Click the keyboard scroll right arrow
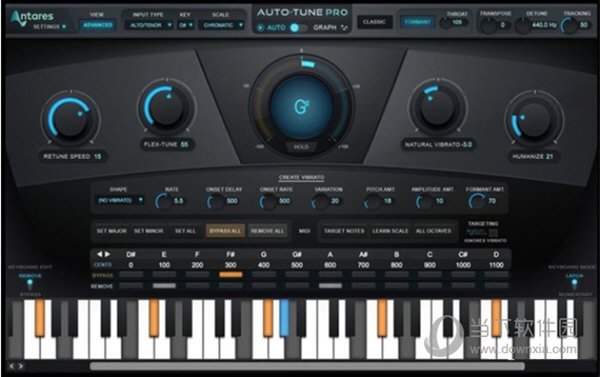 pos(21,366)
